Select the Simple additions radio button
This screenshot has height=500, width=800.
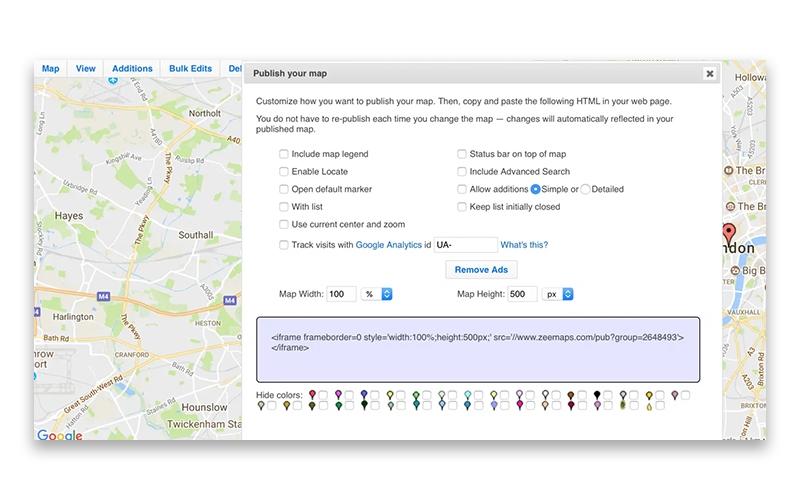535,189
